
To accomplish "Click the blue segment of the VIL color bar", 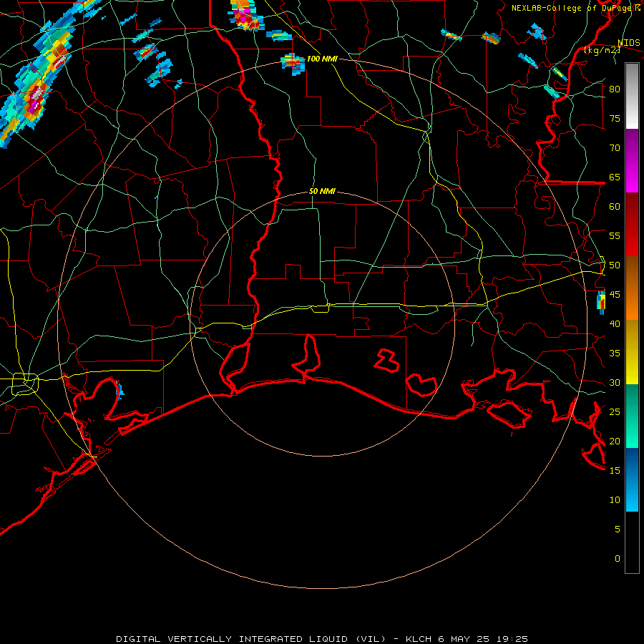I will coord(632,479).
